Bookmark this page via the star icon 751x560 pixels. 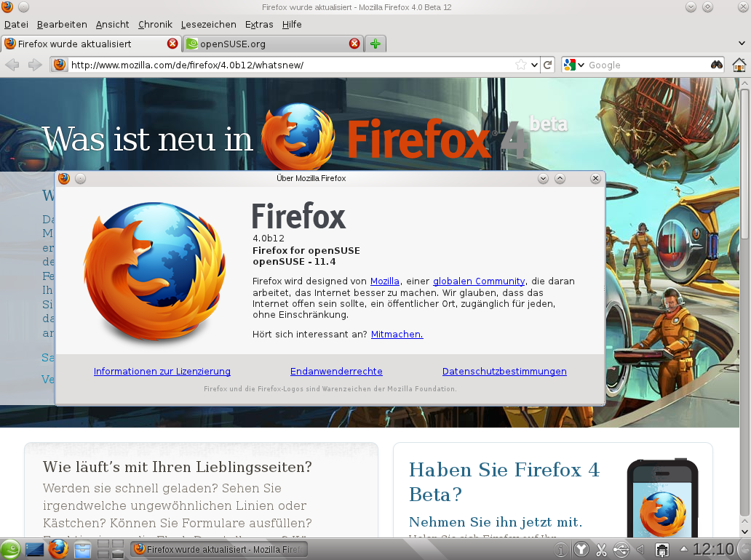click(x=522, y=64)
